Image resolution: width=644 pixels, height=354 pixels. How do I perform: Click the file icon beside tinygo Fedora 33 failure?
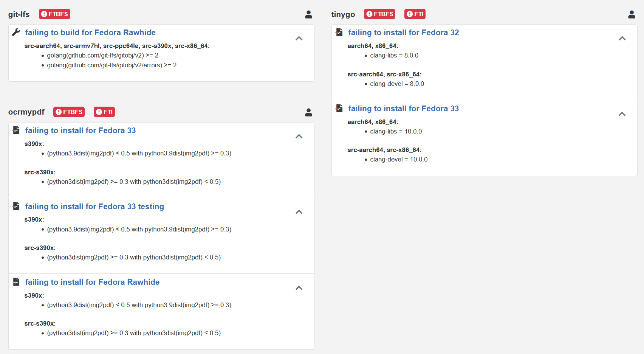[339, 109]
